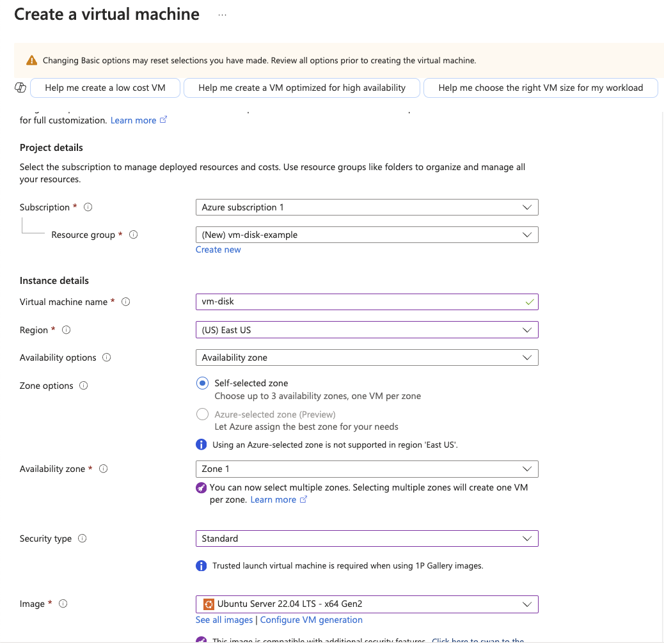664x644 pixels.
Task: Expand the Region dropdown showing East US
Action: click(x=367, y=330)
